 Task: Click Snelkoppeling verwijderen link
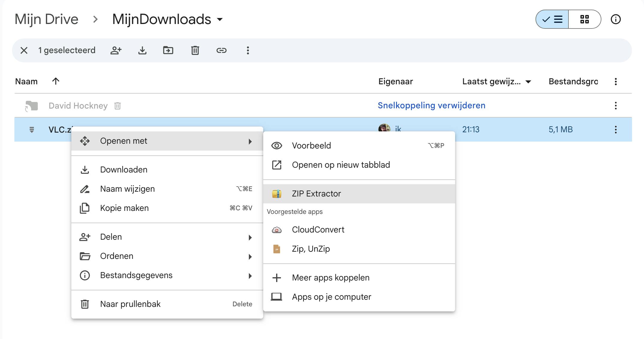431,106
